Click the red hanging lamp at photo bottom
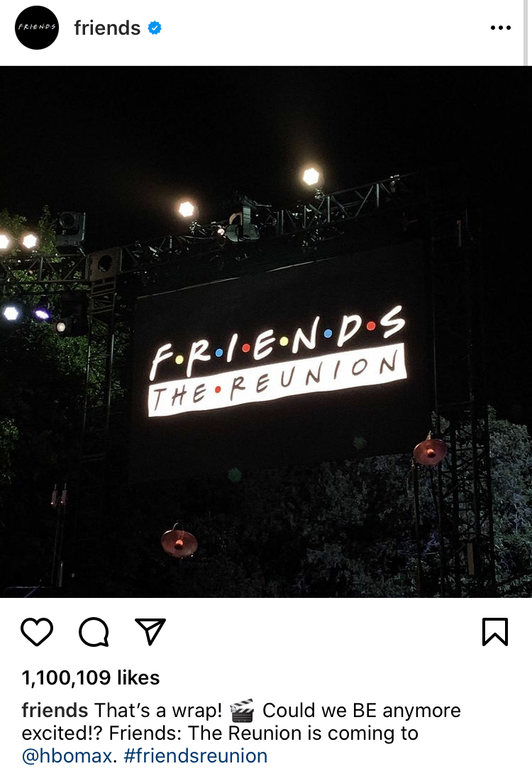Screen dimensions: 532x771 coord(179,540)
